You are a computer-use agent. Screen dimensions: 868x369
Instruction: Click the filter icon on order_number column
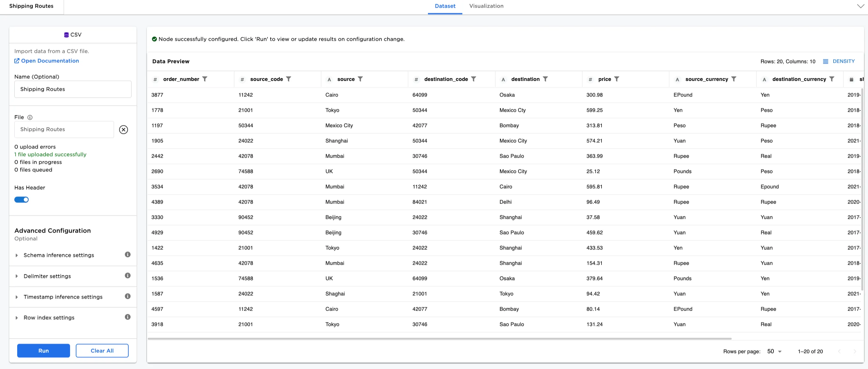204,79
